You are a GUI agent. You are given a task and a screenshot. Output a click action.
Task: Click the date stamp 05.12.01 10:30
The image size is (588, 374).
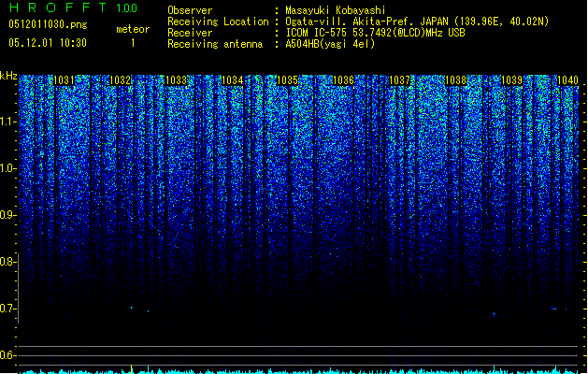pyautogui.click(x=48, y=43)
